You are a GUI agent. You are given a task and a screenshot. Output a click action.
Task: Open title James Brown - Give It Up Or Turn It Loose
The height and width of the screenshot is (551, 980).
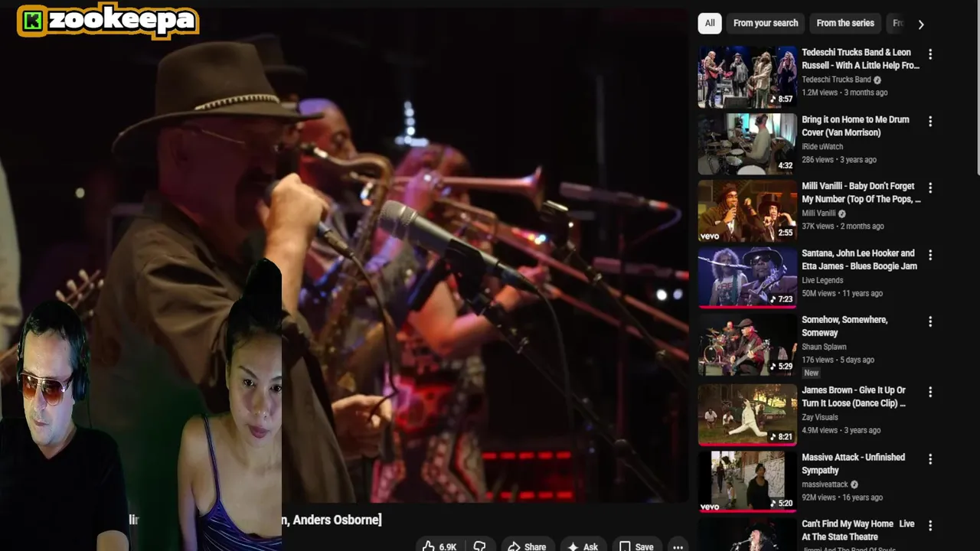pyautogui.click(x=854, y=396)
